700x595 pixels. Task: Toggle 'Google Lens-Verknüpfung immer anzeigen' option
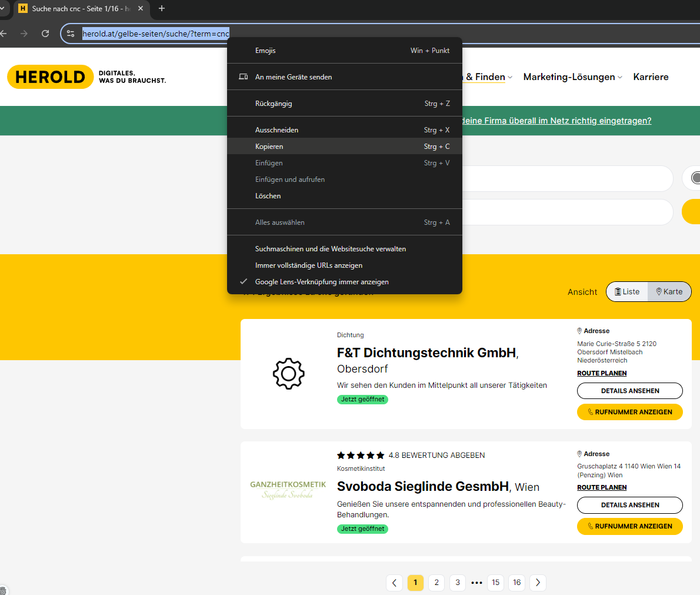point(322,282)
